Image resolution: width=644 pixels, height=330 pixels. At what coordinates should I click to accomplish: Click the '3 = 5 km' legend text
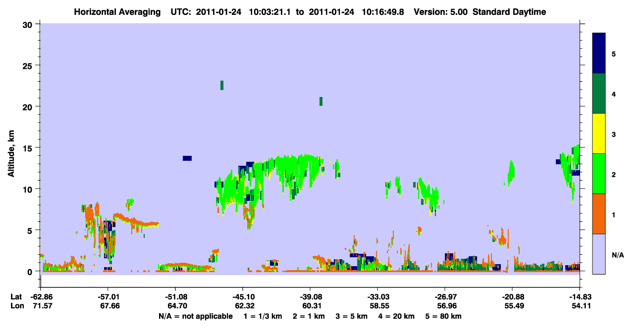click(x=351, y=316)
